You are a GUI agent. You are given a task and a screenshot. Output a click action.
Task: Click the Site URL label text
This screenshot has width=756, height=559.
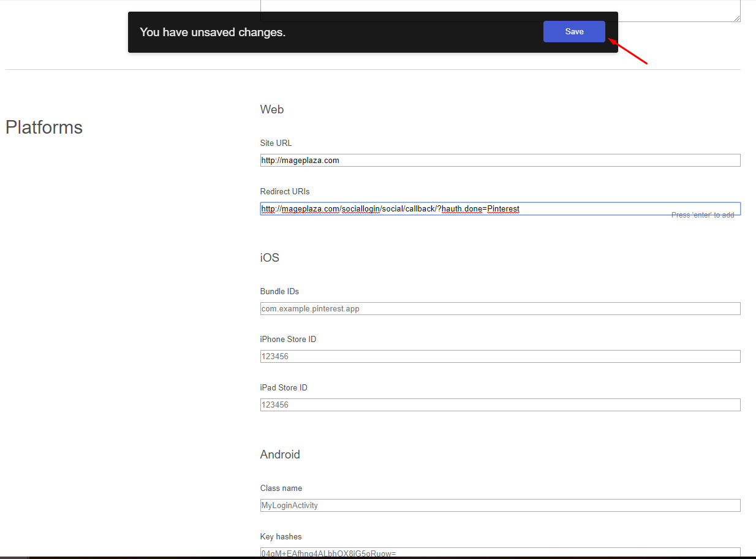click(x=276, y=143)
